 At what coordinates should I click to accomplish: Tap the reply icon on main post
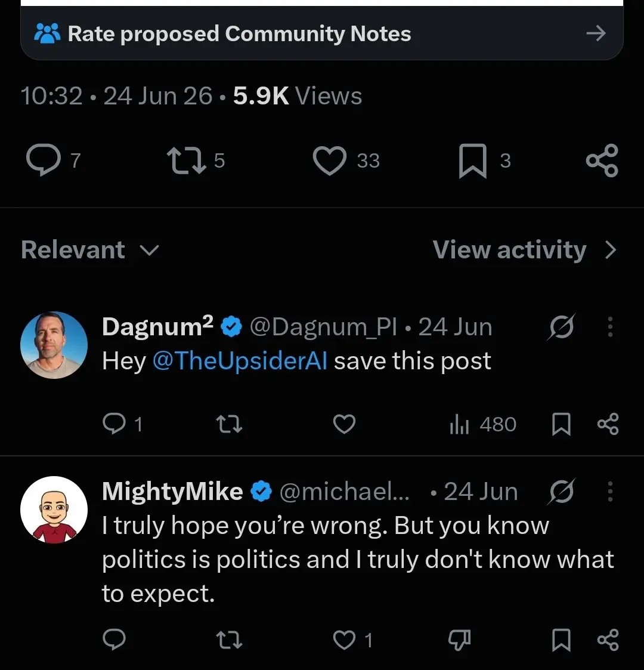(43, 160)
